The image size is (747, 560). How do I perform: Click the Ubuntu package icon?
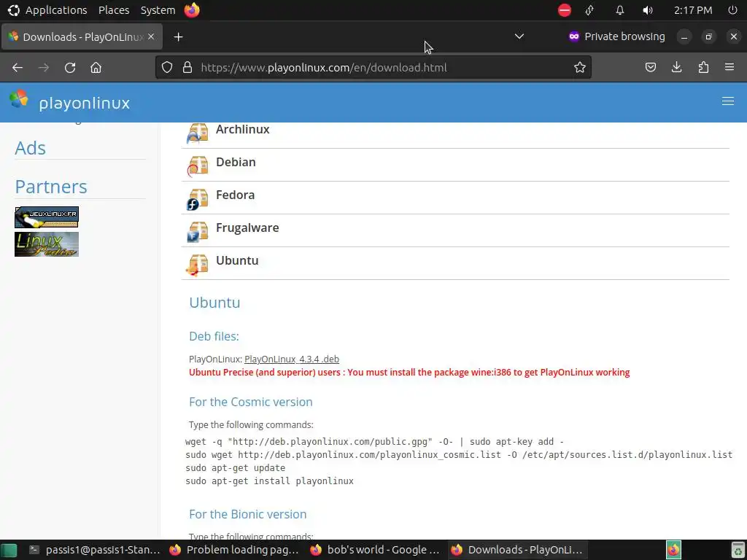point(197,265)
